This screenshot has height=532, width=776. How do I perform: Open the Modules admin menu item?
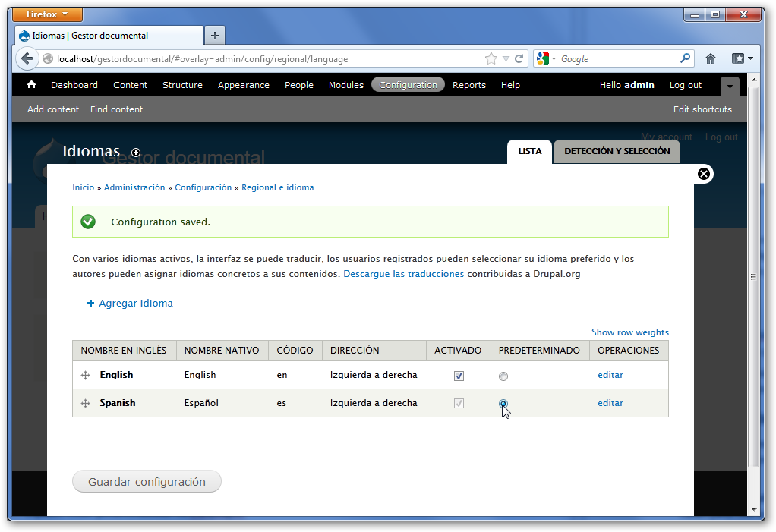[x=345, y=85]
